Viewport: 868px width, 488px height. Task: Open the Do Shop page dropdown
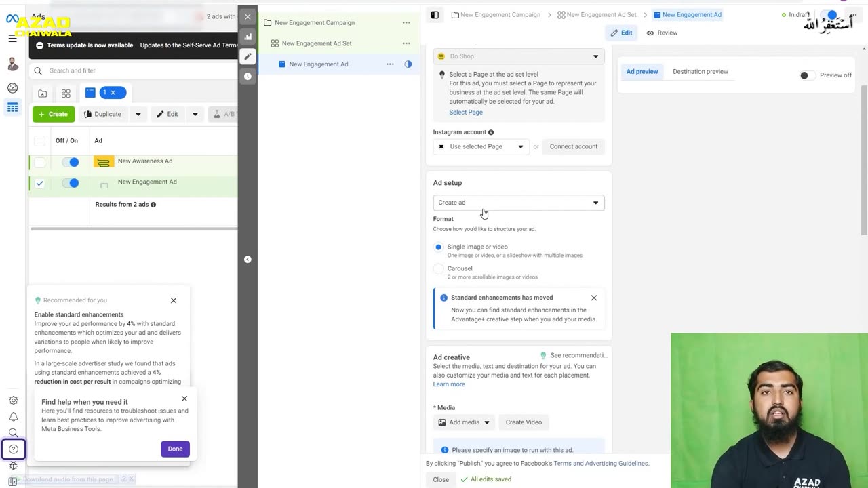tap(519, 56)
